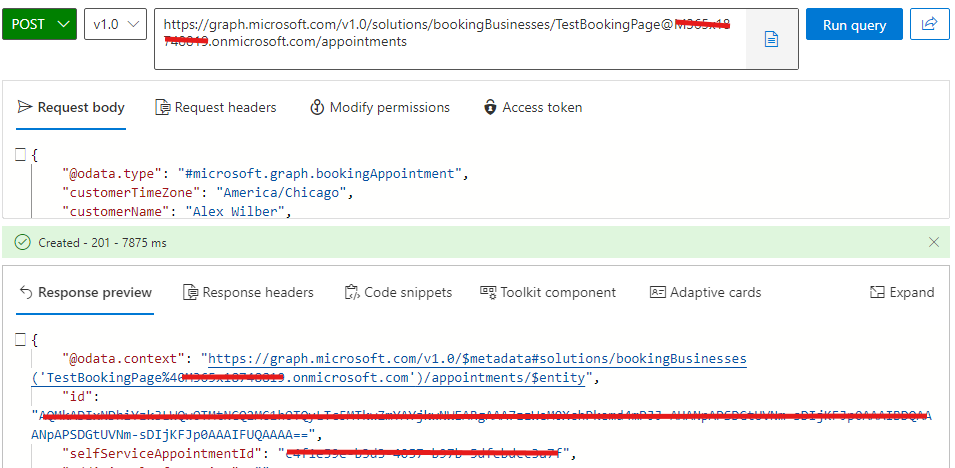Viewport: 955px width, 468px height.
Task: Expand the response panel
Action: click(901, 293)
